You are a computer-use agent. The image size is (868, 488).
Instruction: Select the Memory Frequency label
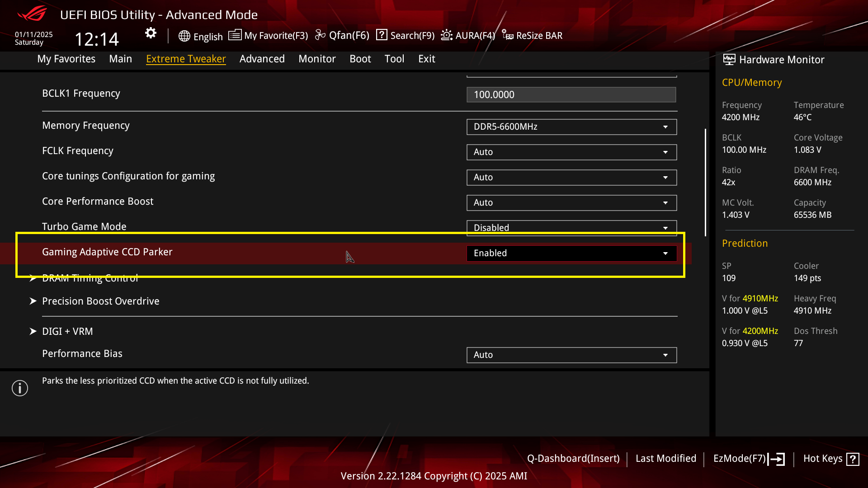pyautogui.click(x=86, y=126)
